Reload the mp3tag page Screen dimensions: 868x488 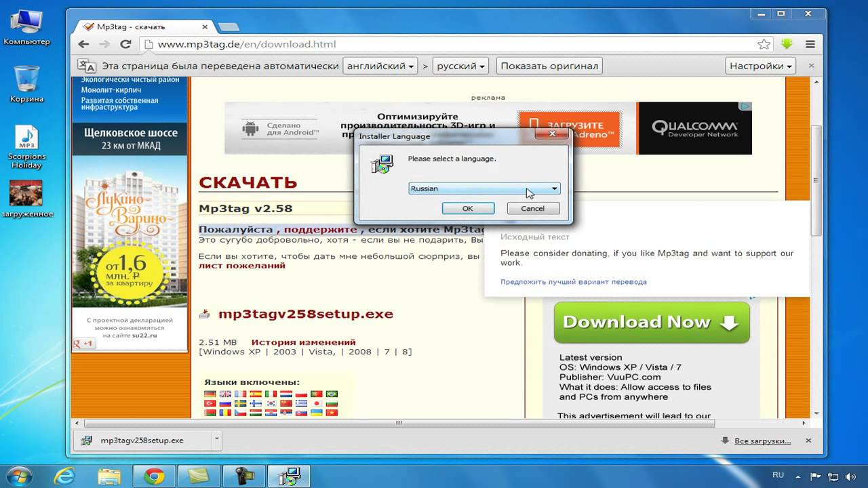coord(125,44)
